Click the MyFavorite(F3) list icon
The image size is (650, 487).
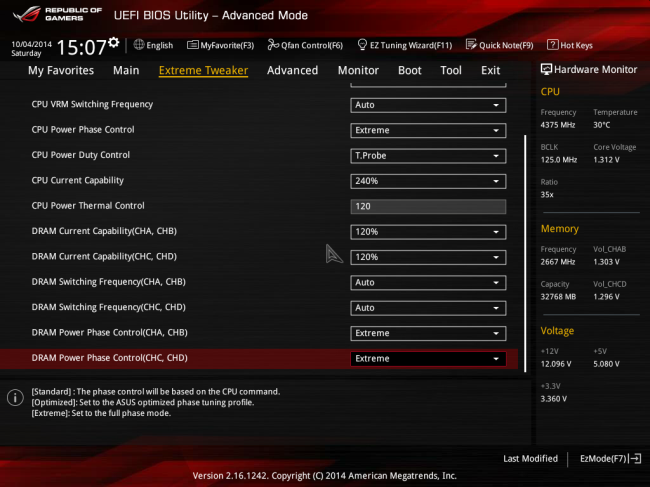[x=192, y=45]
